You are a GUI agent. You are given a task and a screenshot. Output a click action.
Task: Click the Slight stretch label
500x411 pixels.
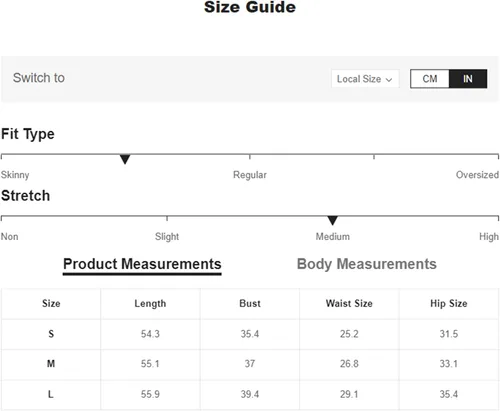(x=167, y=237)
